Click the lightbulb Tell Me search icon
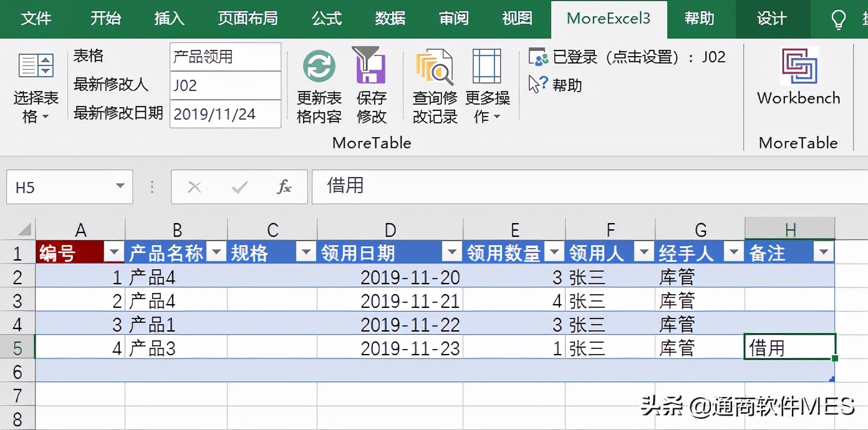 pyautogui.click(x=839, y=19)
